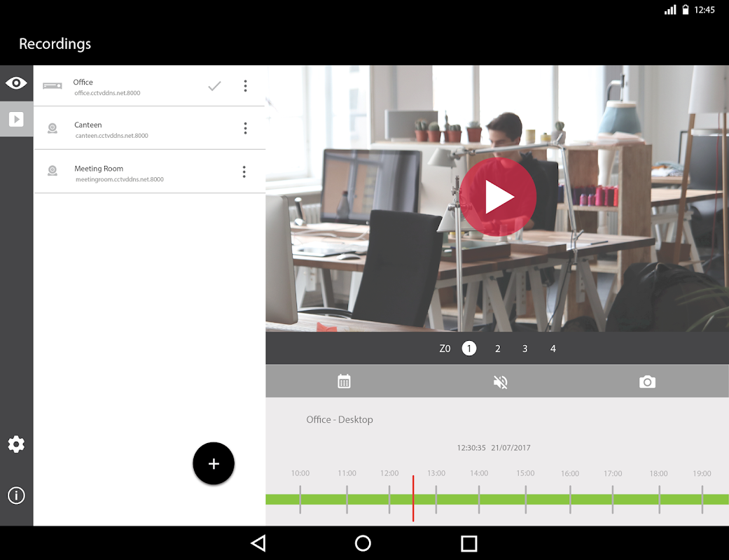Screen dimensions: 729x560
Task: Click the green recording timeline bar
Action: [497, 500]
